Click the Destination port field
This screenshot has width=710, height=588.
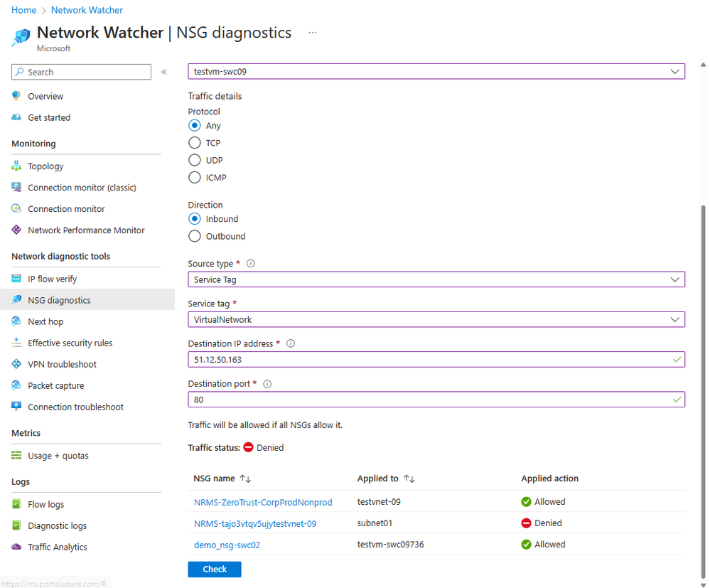[436, 400]
